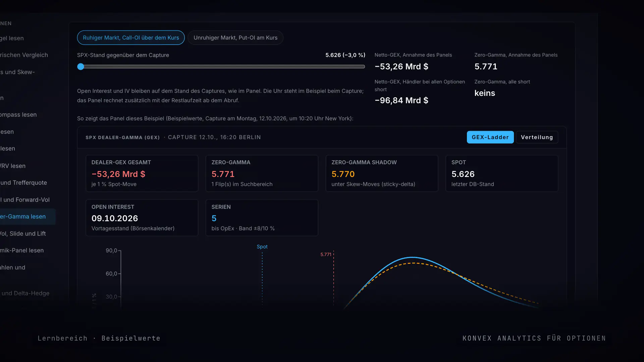Click 'bis OpEx · Band ±8/10 %' text
The height and width of the screenshot is (362, 644).
point(243,228)
